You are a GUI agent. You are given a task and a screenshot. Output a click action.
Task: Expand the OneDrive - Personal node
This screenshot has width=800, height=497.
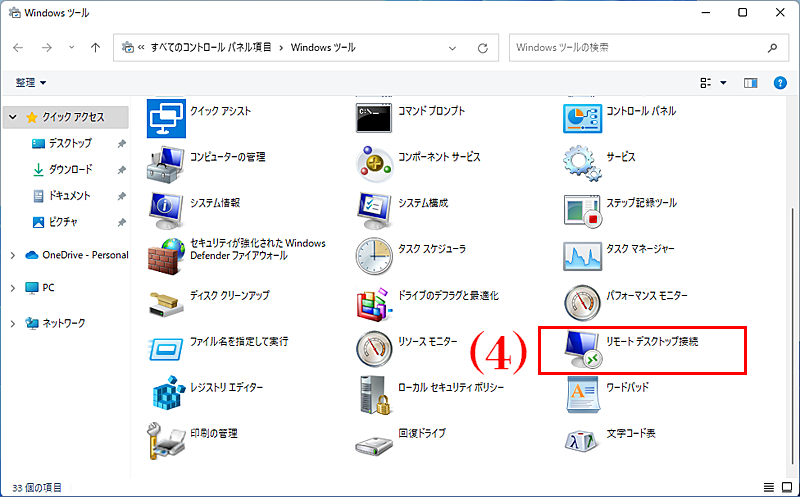[x=13, y=255]
